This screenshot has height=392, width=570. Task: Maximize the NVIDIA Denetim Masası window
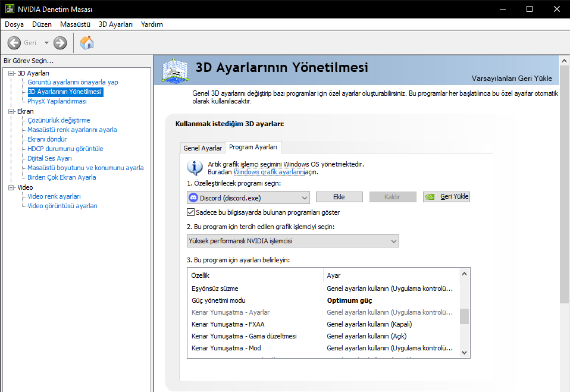(x=530, y=9)
